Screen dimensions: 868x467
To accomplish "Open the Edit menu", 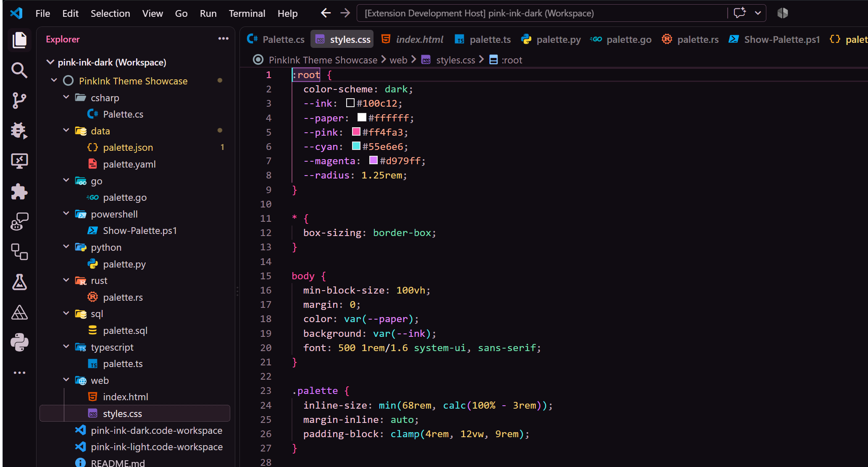I will click(70, 13).
